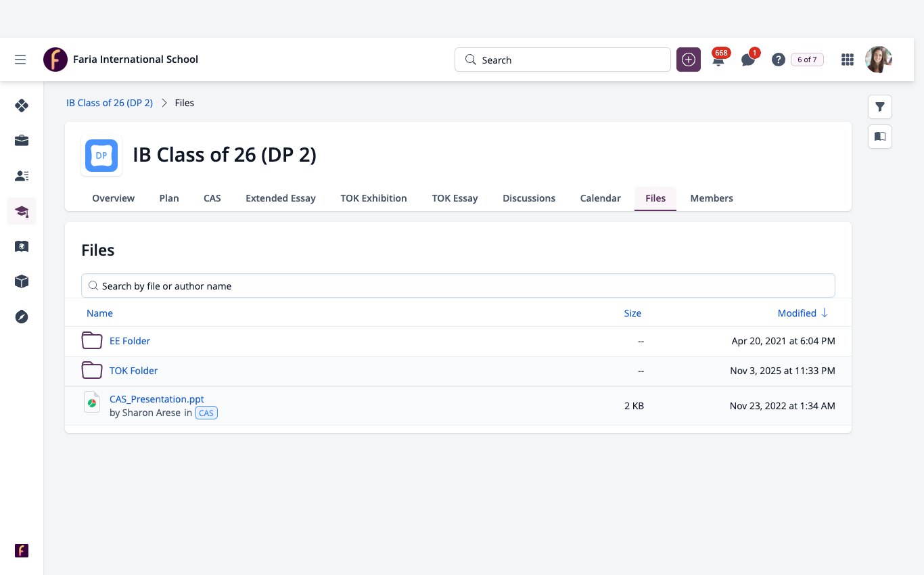Click the IB Class of 26 (DP 2) heading
The height and width of the screenshot is (575, 924).
pos(225,155)
